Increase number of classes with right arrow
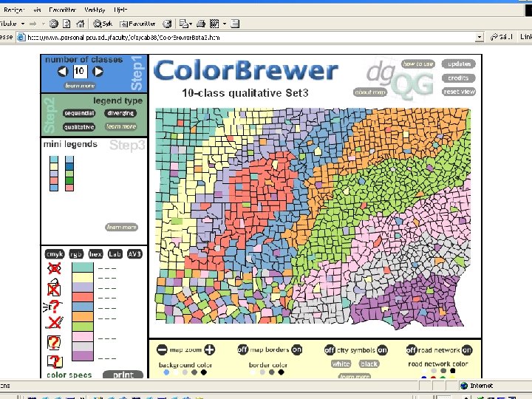Screen dimensions: 532x399 [x=98, y=72]
